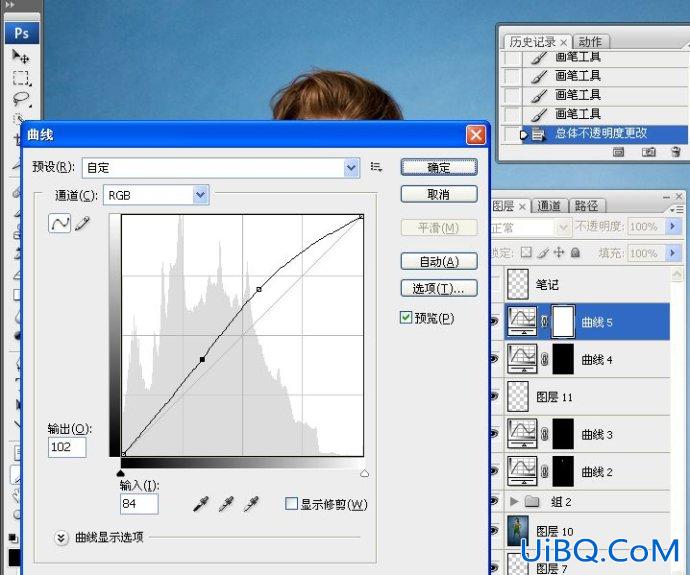
Task: Toggle visibility of 曲线 5 layer
Action: pyautogui.click(x=494, y=322)
